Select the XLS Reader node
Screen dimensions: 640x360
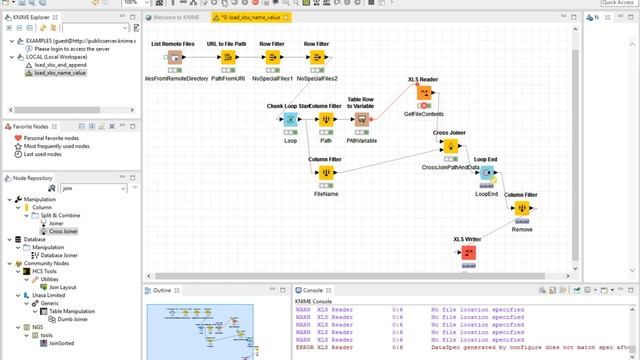tap(424, 93)
